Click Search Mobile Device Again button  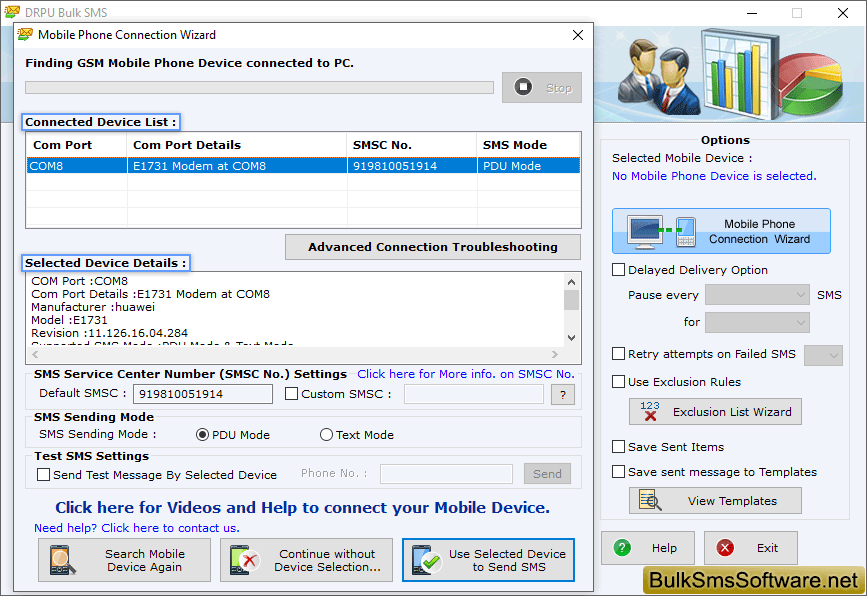(124, 560)
